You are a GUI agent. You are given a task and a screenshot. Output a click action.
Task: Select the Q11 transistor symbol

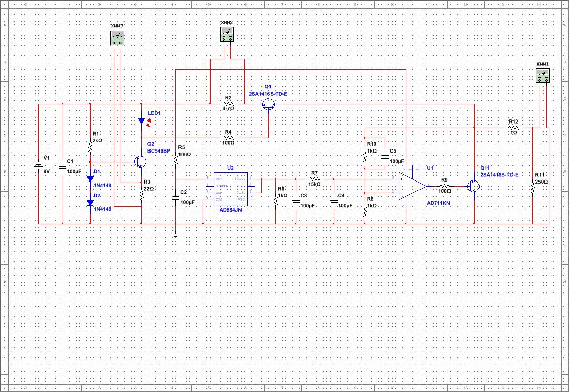[x=473, y=186]
